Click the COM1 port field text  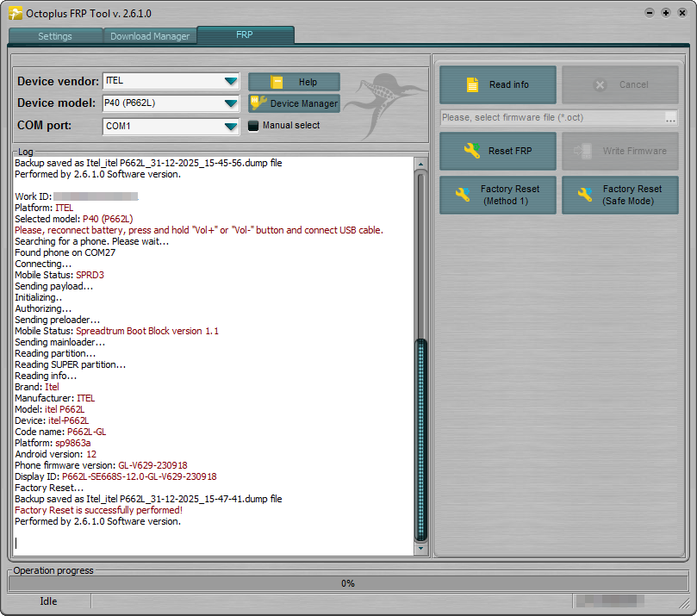(x=118, y=126)
